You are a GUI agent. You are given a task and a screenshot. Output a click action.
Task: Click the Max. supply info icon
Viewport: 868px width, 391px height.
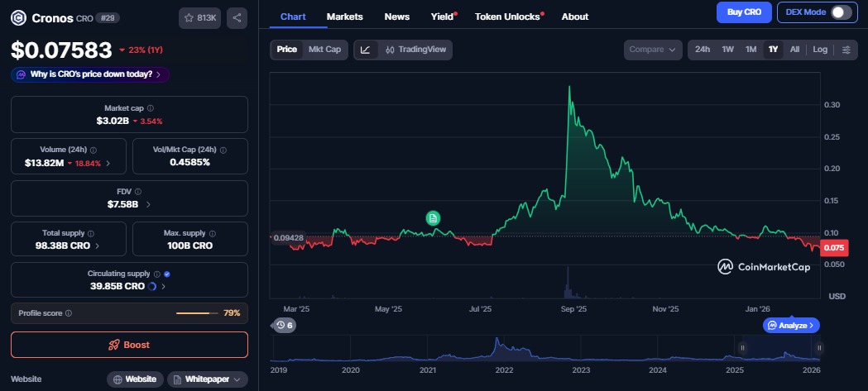click(x=213, y=233)
